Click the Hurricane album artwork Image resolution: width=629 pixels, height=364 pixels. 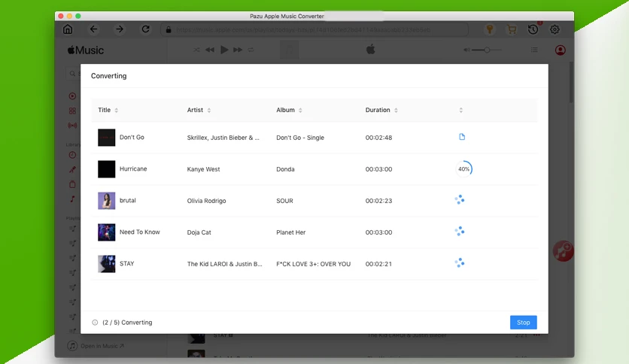coord(106,169)
